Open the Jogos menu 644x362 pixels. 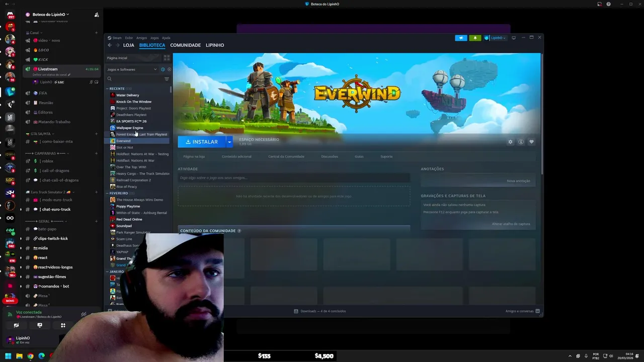pyautogui.click(x=154, y=38)
